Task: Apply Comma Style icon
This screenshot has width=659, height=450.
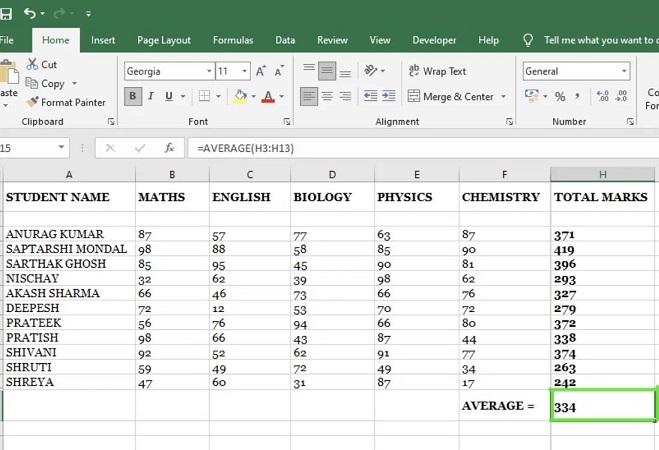Action: 577,96
